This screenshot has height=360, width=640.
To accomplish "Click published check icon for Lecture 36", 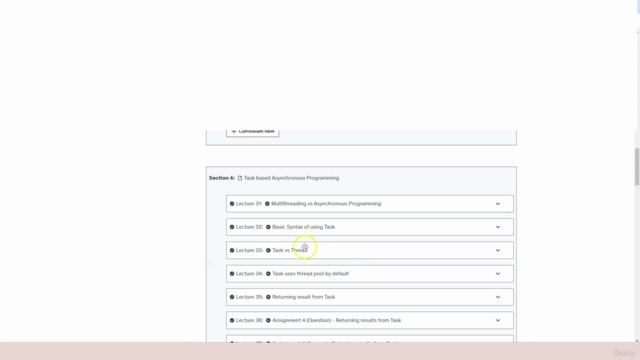I will [x=232, y=320].
